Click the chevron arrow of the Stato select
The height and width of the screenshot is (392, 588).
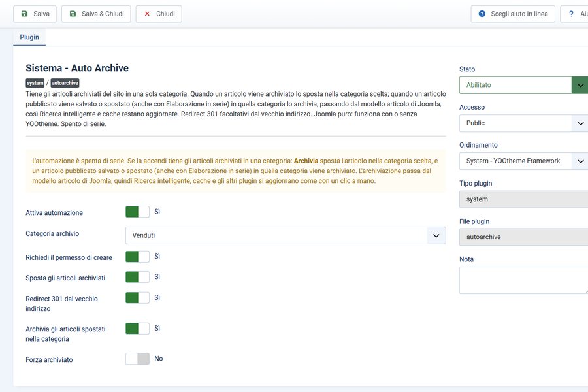coord(580,85)
